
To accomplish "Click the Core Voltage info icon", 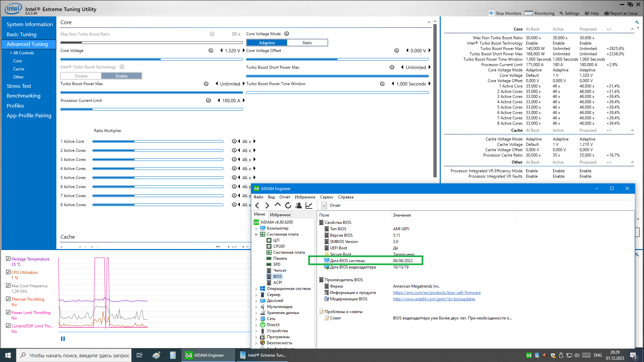I will [x=211, y=51].
